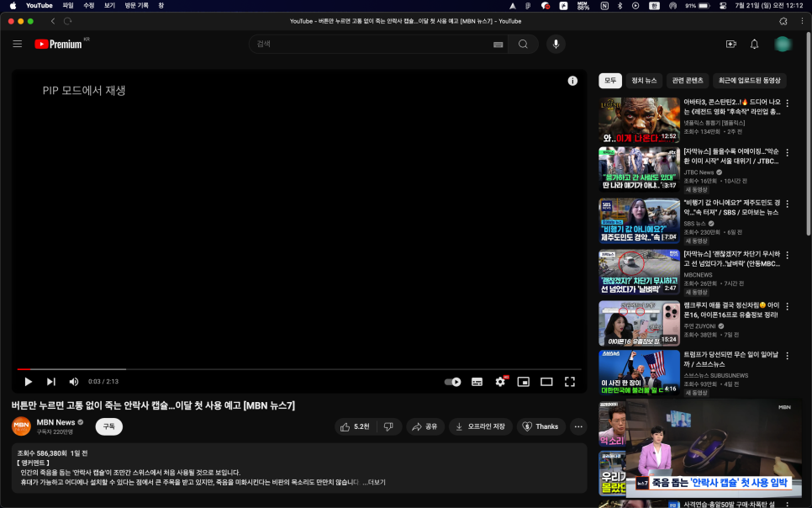
Task: Open the 창 menu
Action: coord(161,6)
